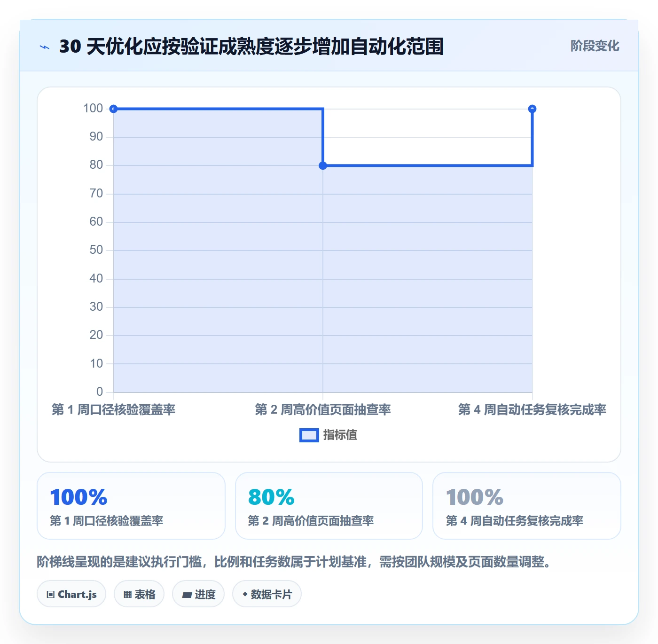Click the first data point at value 100
The width and height of the screenshot is (658, 644).
click(113, 109)
